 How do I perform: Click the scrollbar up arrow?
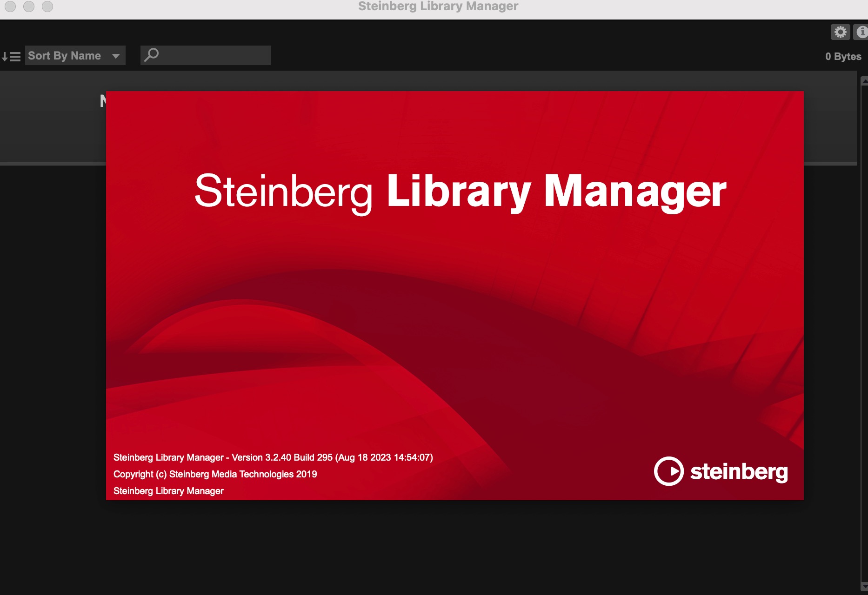pyautogui.click(x=864, y=81)
